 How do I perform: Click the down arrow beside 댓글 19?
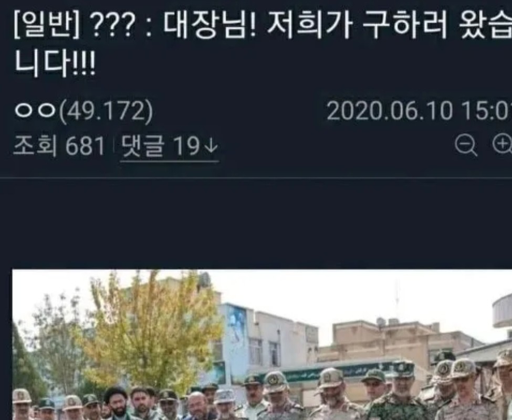(x=211, y=146)
